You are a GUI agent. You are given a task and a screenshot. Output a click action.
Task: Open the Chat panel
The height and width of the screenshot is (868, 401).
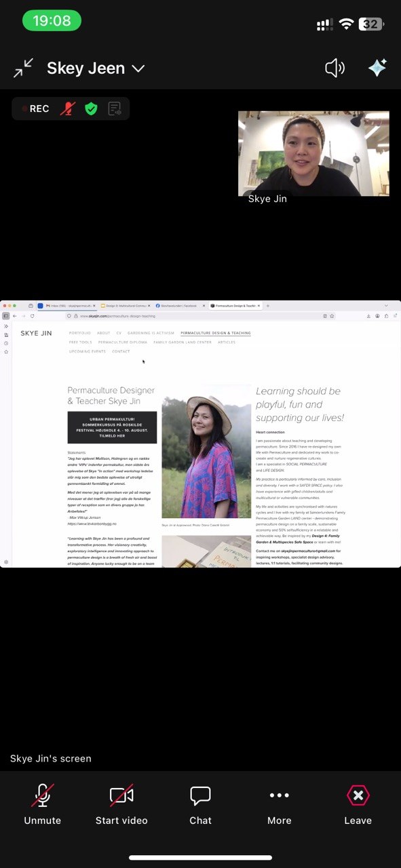click(x=200, y=804)
